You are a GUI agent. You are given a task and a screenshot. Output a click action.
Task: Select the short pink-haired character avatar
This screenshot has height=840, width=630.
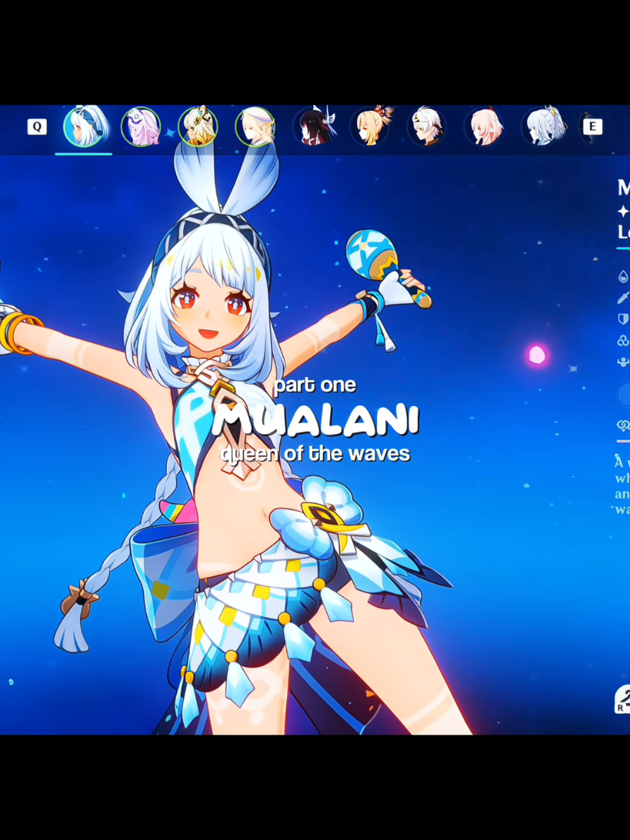pos(484,127)
